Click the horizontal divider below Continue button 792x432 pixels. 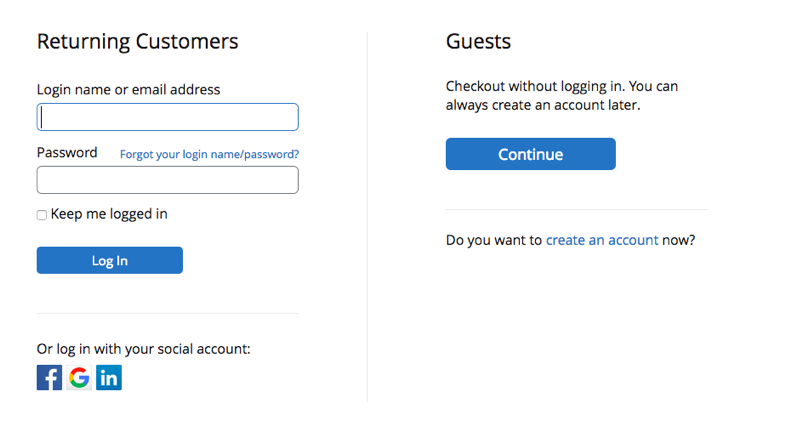pyautogui.click(x=576, y=210)
